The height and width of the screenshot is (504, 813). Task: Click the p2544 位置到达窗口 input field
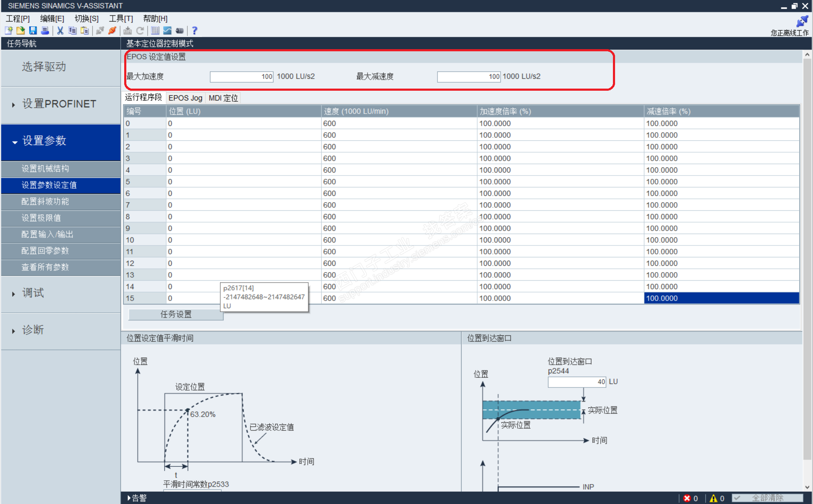(577, 382)
